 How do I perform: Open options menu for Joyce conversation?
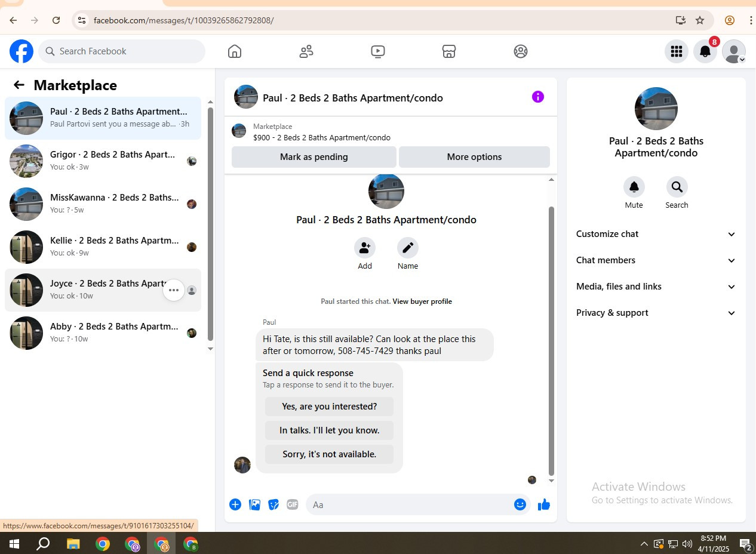174,290
